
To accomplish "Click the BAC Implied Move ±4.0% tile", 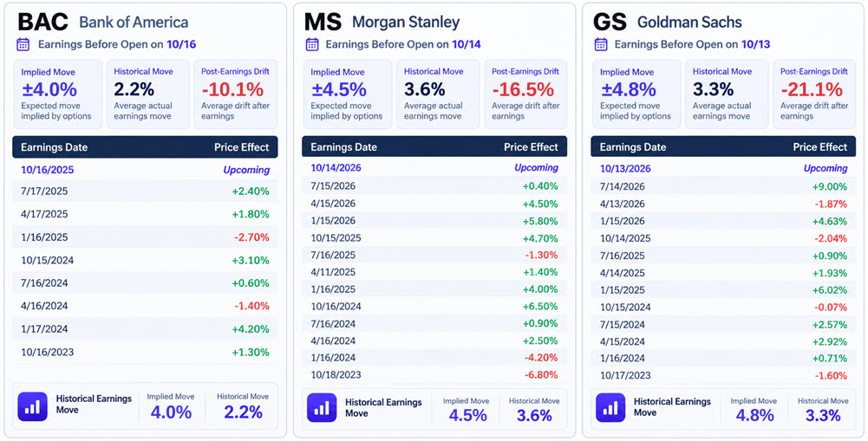I will [58, 94].
